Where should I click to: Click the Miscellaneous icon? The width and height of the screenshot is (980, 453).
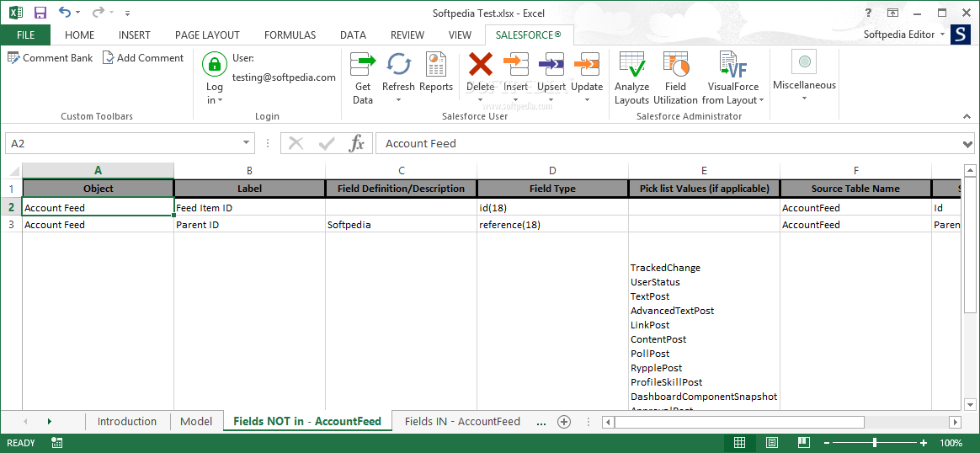coord(804,61)
